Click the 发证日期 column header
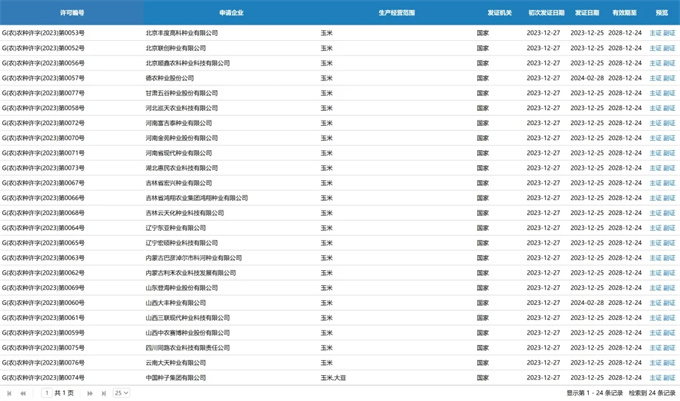Viewport: 680px width, 401px height. tap(587, 13)
